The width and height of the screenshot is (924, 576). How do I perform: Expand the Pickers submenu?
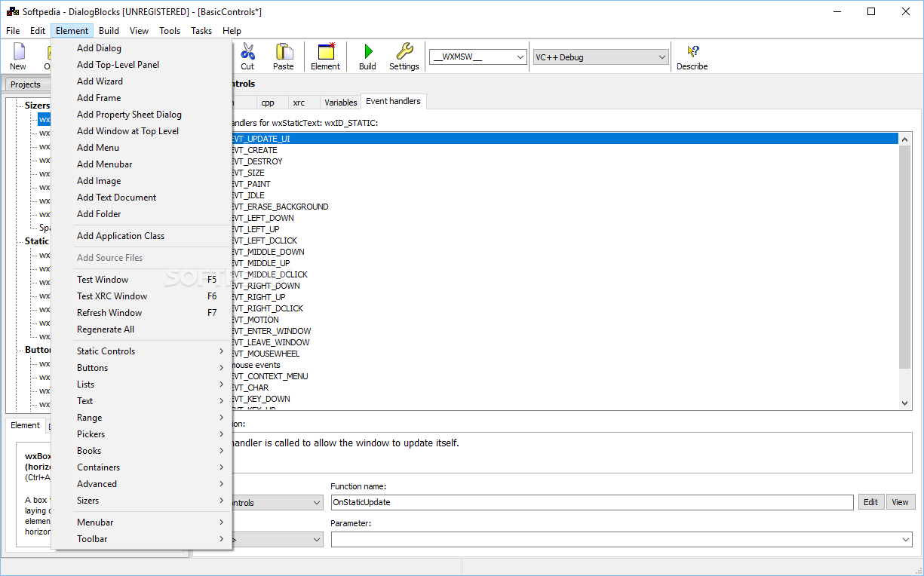142,434
